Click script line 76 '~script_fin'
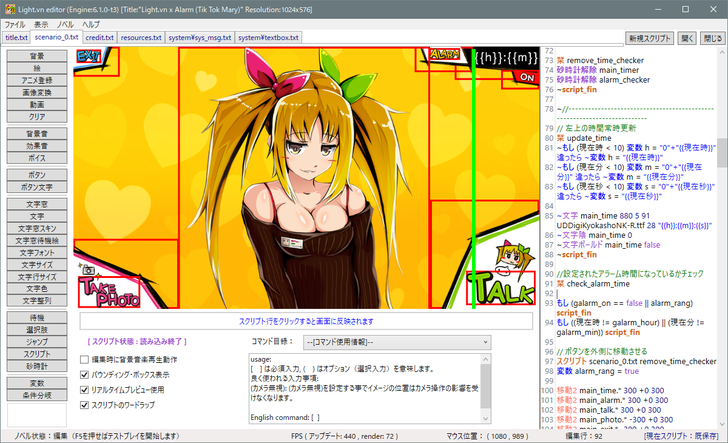Image resolution: width=728 pixels, height=443 pixels. pos(577,90)
